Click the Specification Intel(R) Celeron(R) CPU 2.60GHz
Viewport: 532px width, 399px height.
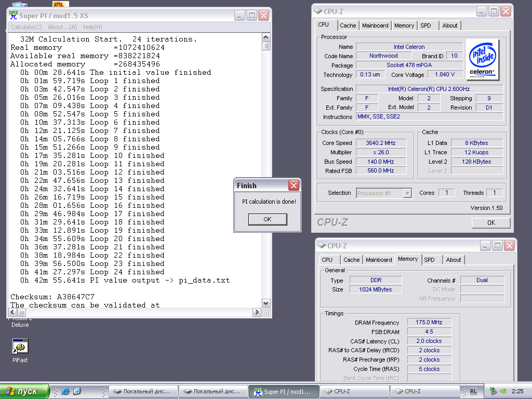(x=429, y=89)
